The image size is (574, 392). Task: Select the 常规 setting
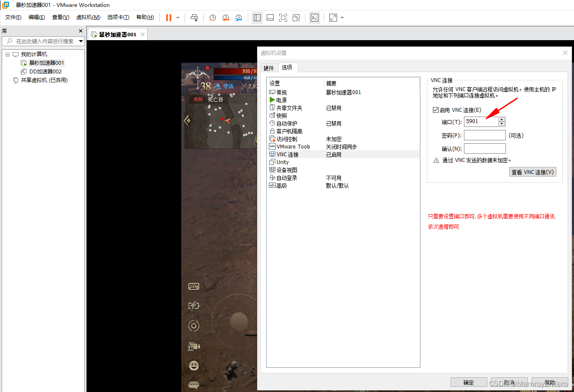click(x=281, y=92)
